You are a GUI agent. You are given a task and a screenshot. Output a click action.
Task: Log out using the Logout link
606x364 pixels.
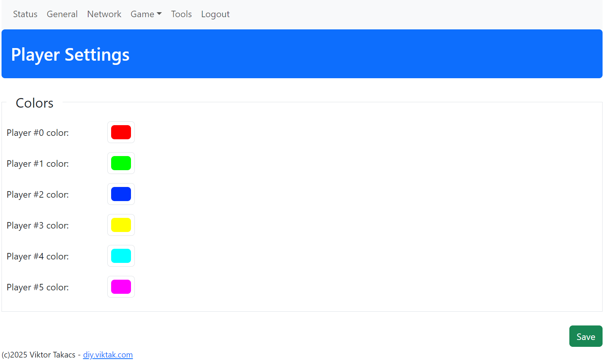click(x=215, y=14)
